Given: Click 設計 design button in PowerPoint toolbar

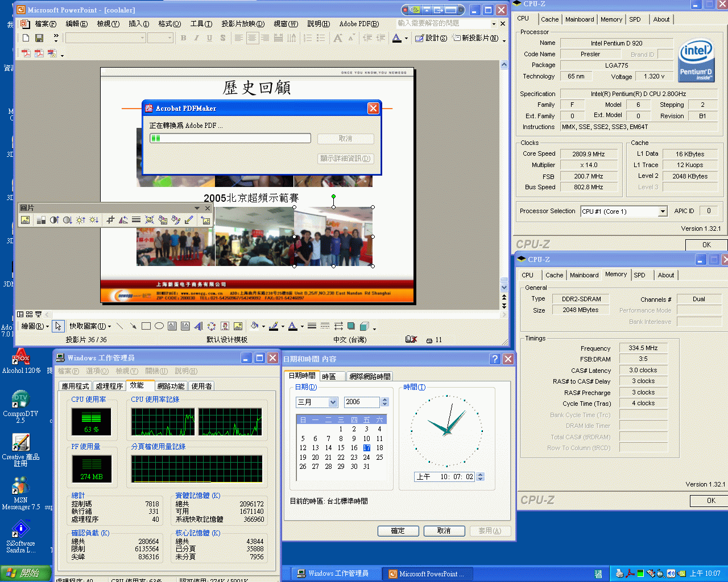Looking at the screenshot, I should (431, 38).
